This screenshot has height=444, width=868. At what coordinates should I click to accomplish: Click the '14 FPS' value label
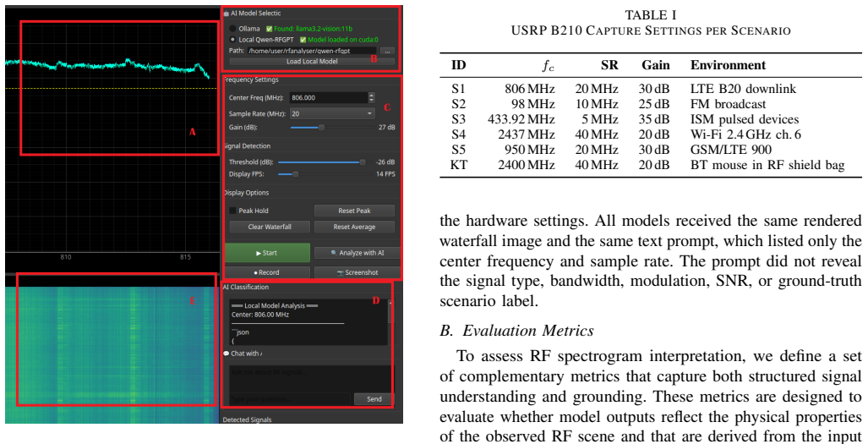(385, 174)
